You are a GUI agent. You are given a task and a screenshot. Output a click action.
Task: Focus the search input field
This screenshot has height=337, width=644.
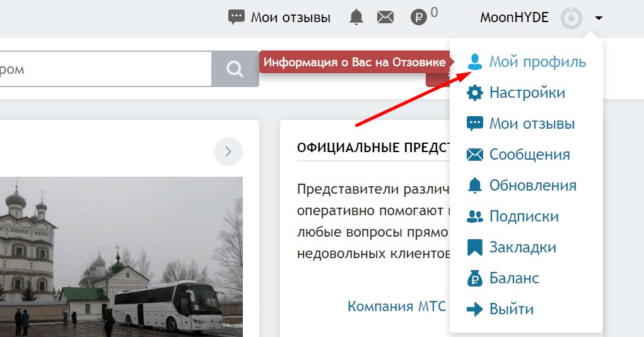pos(105,69)
